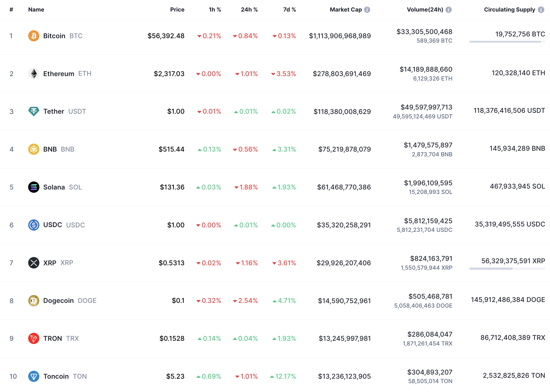
Task: Click the TRON logo icon
Action: click(34, 338)
